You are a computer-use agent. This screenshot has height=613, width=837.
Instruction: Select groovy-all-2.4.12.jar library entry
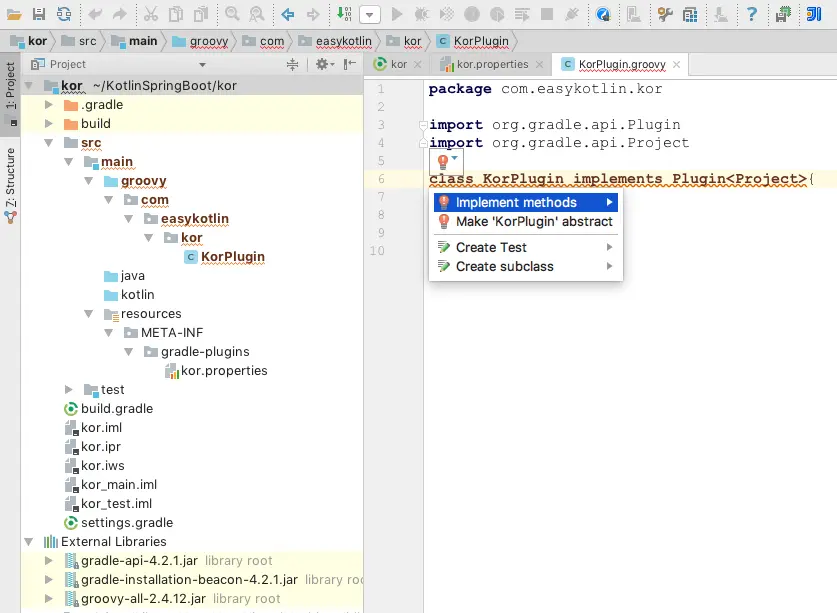click(x=172, y=599)
